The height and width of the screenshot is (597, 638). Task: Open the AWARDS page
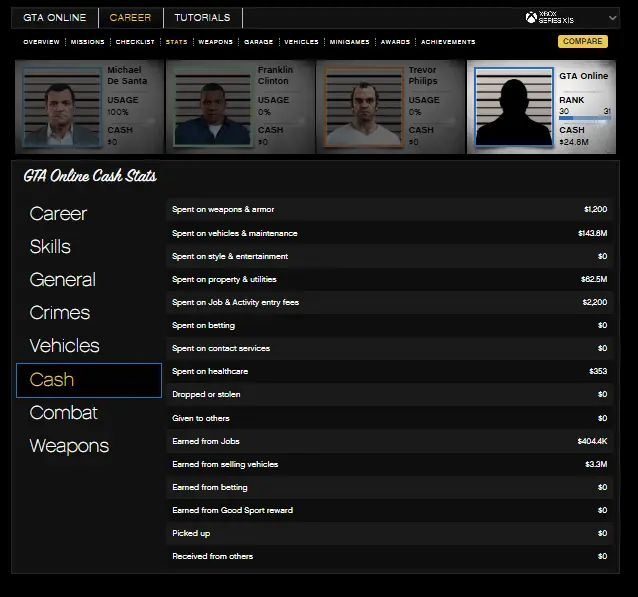tap(395, 42)
